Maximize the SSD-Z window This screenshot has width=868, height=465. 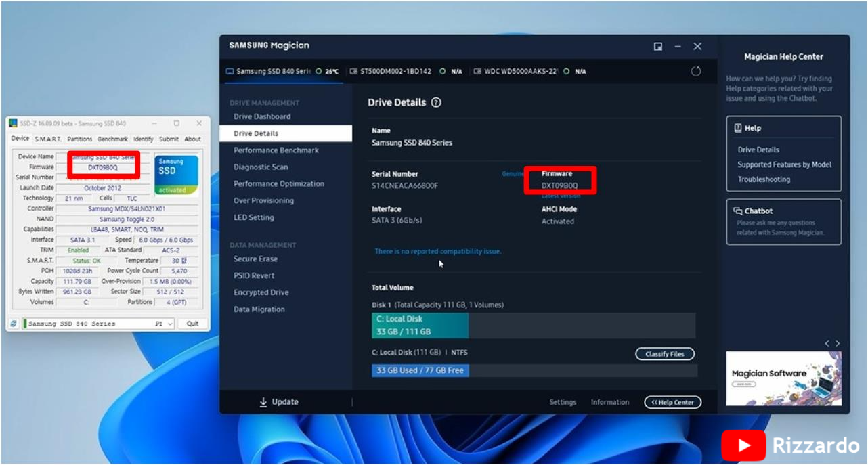click(x=177, y=123)
